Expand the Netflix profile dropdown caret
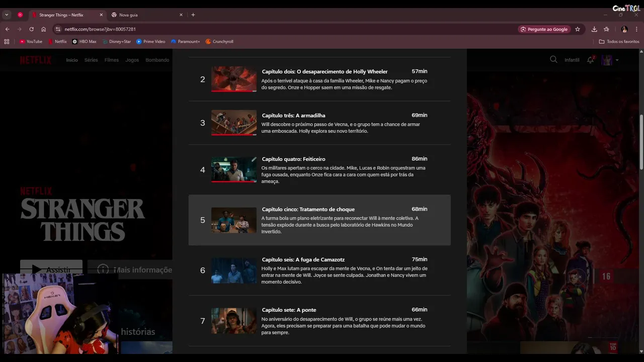The height and width of the screenshot is (362, 644). coord(617,60)
